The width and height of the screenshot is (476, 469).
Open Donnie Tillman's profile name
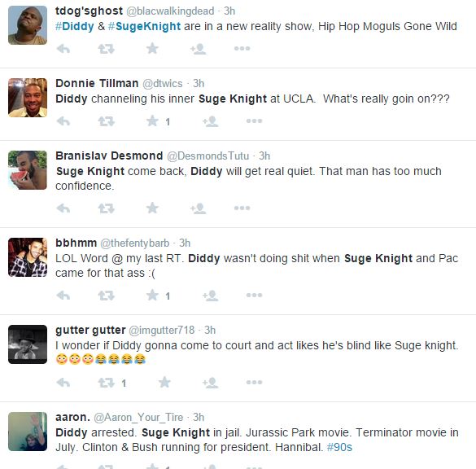97,83
